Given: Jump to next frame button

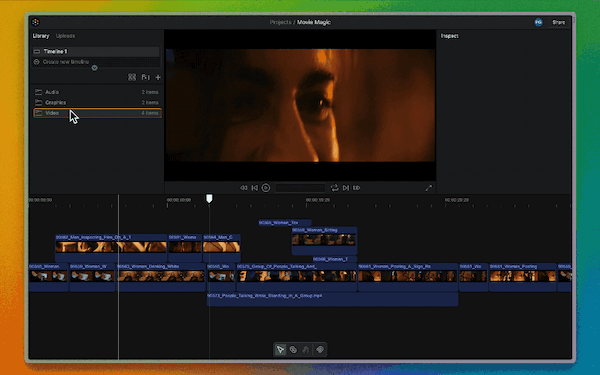Looking at the screenshot, I should coord(346,188).
